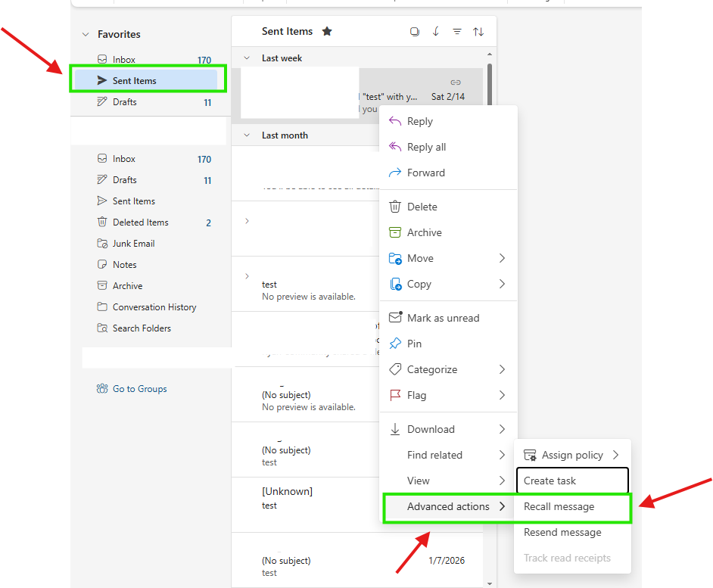Open the Conversation History folder

point(148,307)
